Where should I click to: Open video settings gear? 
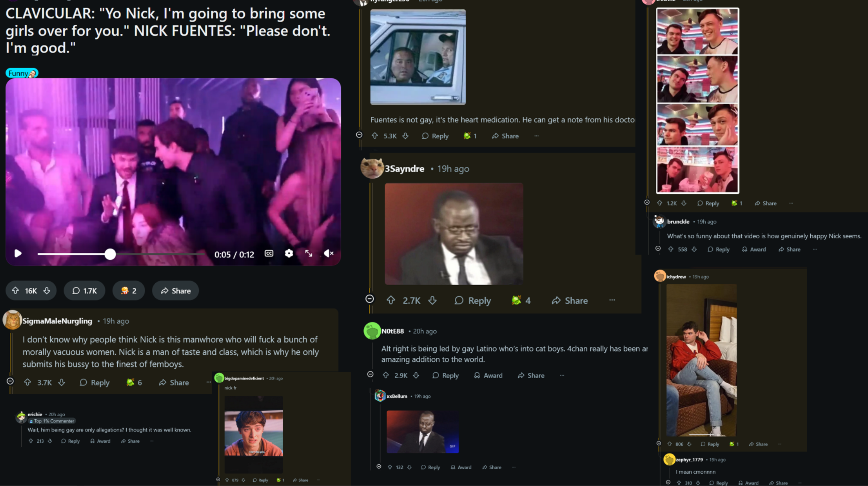(289, 253)
